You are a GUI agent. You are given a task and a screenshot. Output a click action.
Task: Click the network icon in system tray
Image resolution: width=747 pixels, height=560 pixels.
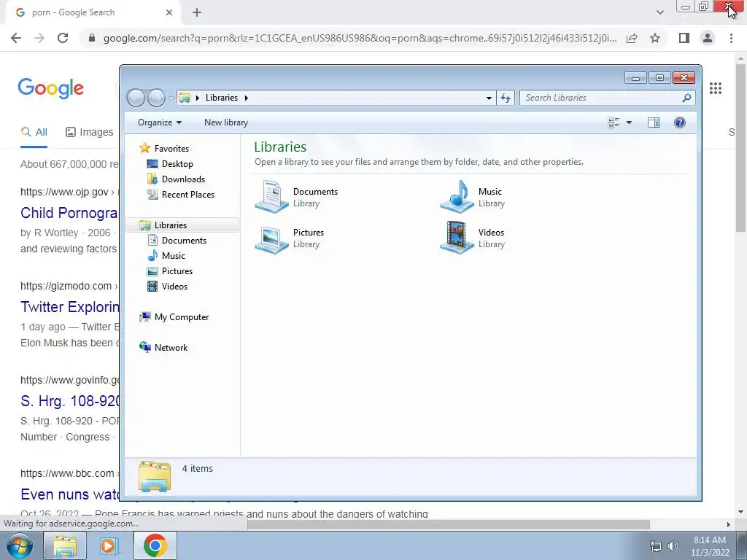pyautogui.click(x=656, y=546)
